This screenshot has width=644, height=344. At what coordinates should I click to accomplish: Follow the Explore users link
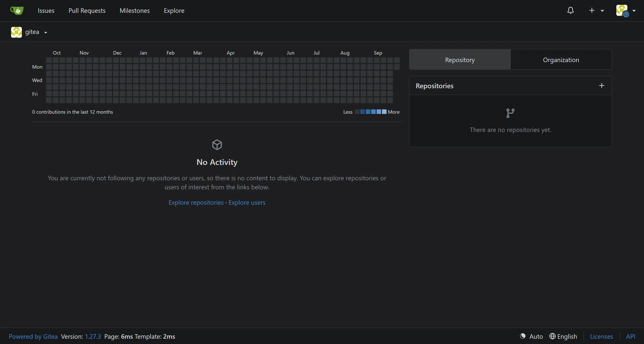247,203
